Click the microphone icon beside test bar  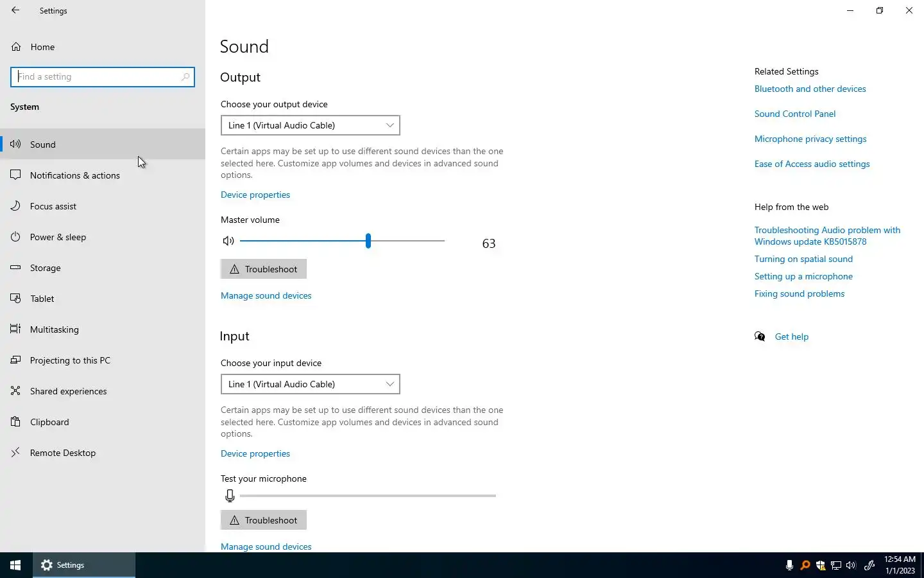click(230, 496)
